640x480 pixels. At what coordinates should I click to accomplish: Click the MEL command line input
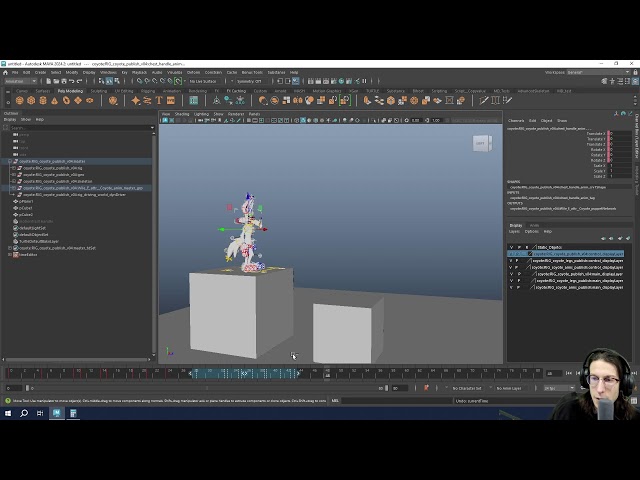point(397,401)
